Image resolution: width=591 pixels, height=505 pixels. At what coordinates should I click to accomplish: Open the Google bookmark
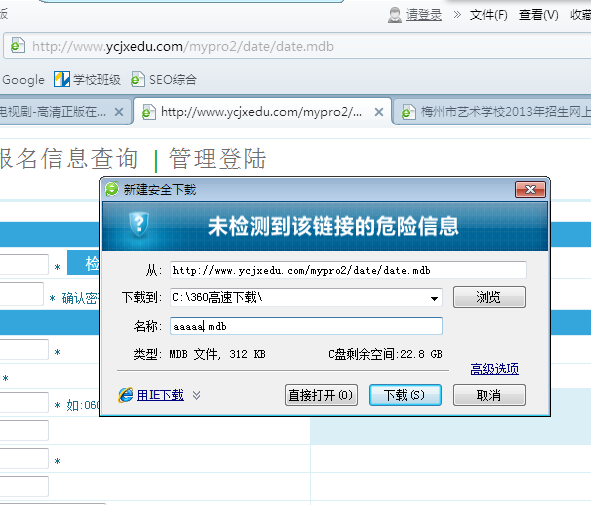23,80
